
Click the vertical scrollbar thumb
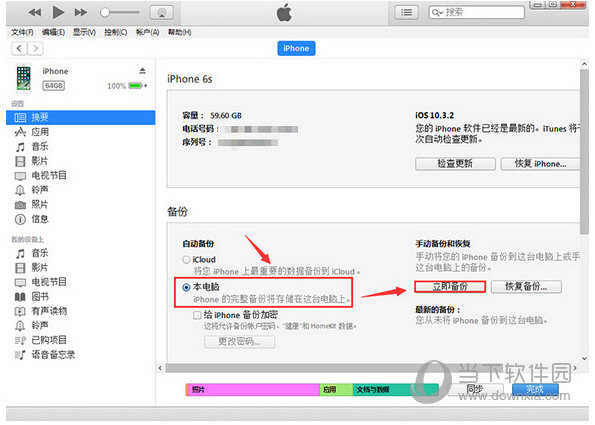(584, 152)
